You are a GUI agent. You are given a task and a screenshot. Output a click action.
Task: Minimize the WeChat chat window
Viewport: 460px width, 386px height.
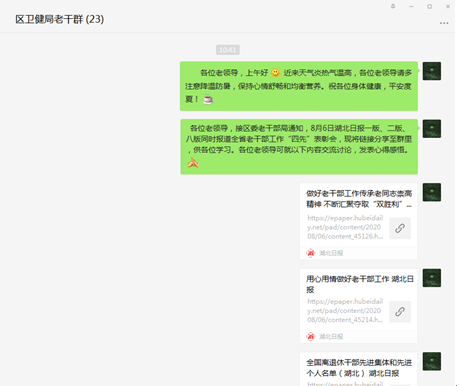pyautogui.click(x=411, y=6)
